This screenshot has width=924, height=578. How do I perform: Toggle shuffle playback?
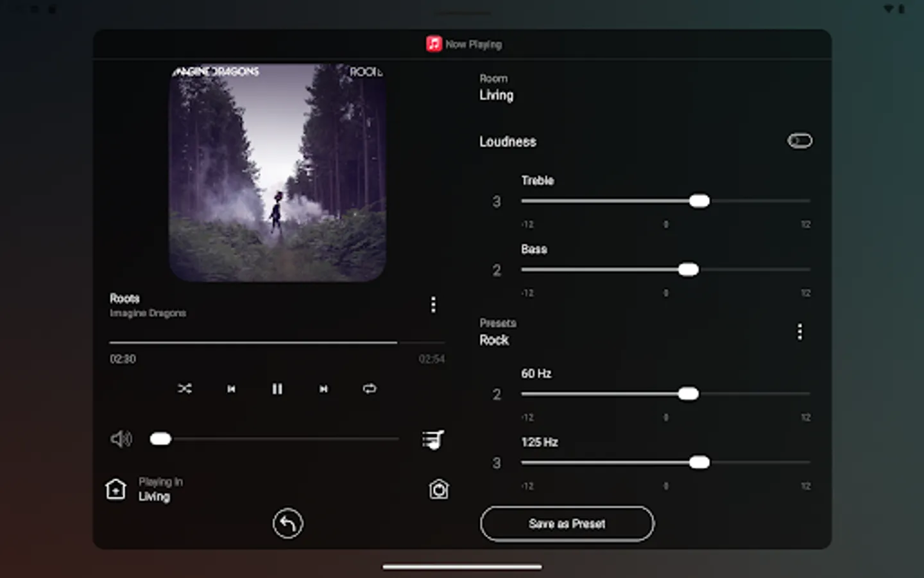tap(185, 389)
